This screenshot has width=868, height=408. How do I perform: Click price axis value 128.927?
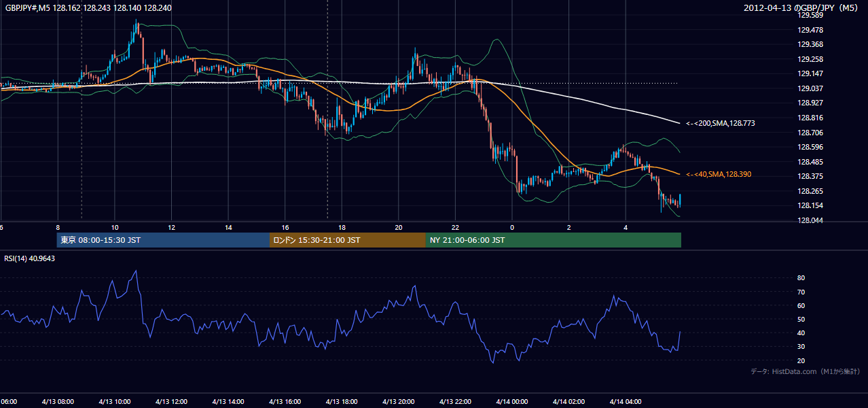(810, 103)
